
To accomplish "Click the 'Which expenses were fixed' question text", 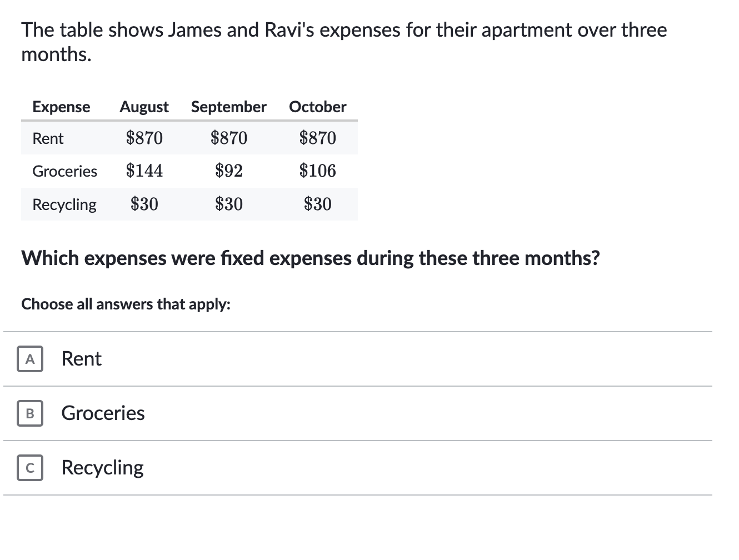I will [x=311, y=258].
